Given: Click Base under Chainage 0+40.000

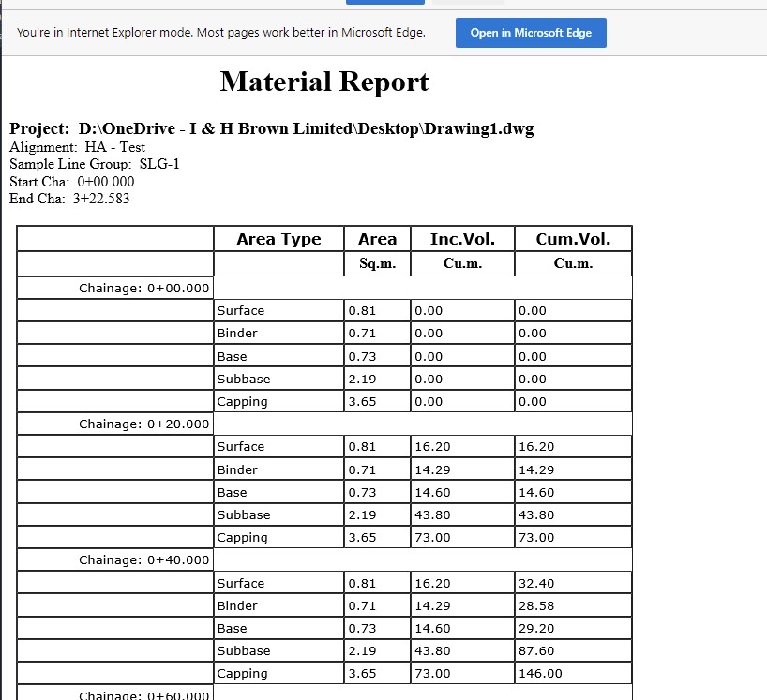Looking at the screenshot, I should click(232, 628).
